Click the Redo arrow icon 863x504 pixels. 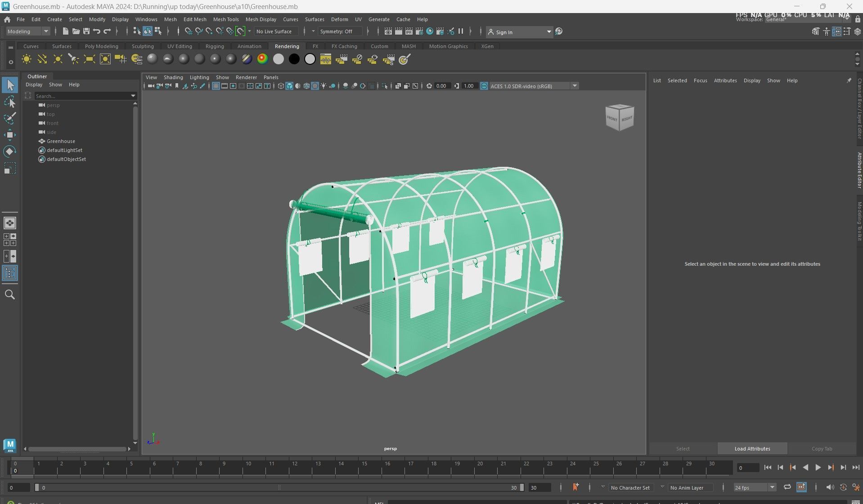107,31
